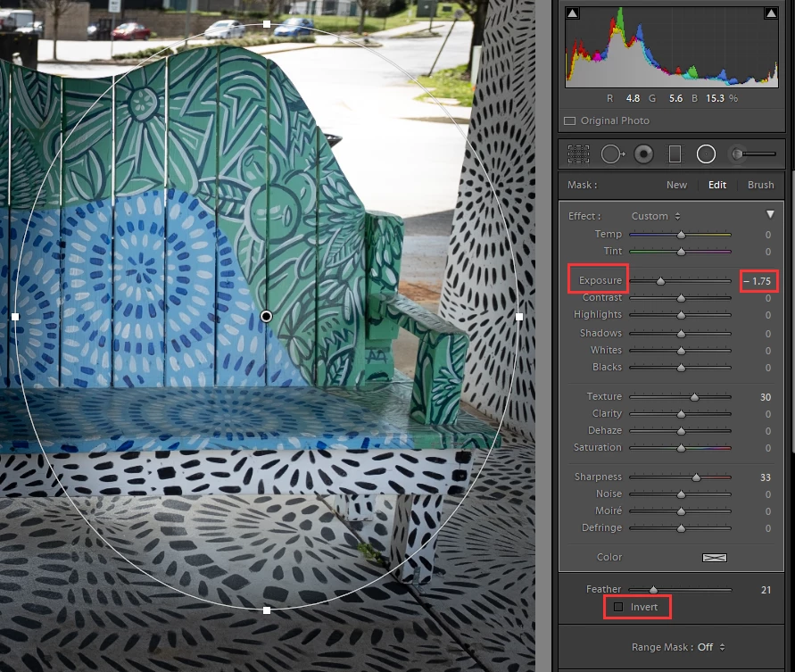Choose Edit mask mode
The image size is (795, 672).
coord(716,185)
